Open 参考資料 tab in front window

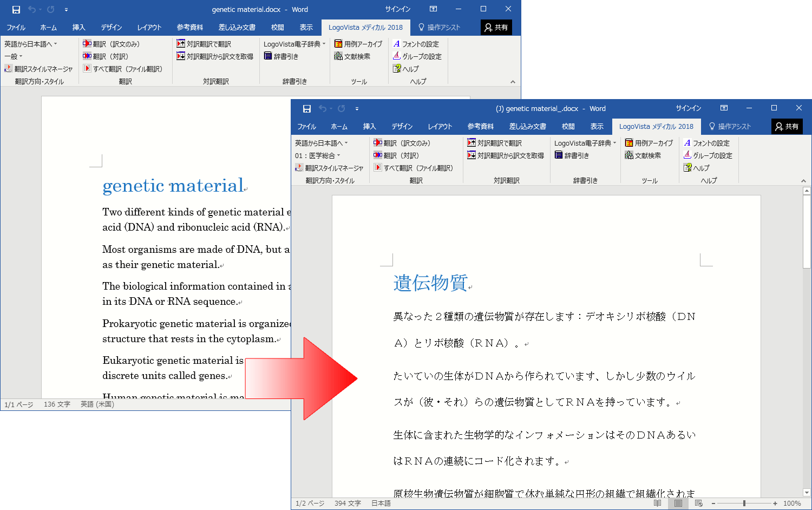click(x=481, y=126)
